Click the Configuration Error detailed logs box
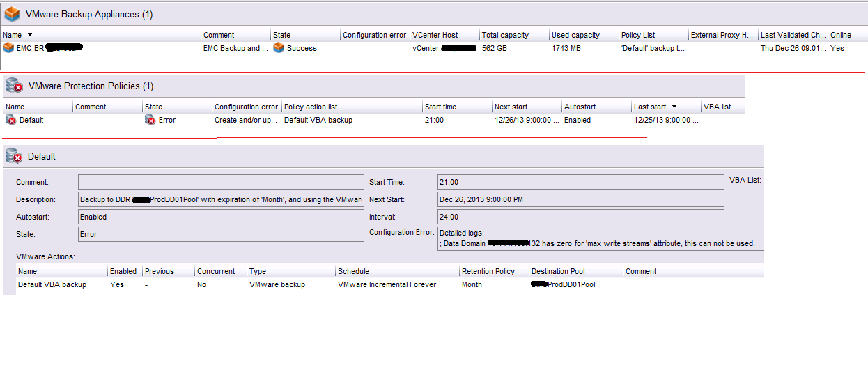This screenshot has height=368, width=868. click(x=599, y=238)
